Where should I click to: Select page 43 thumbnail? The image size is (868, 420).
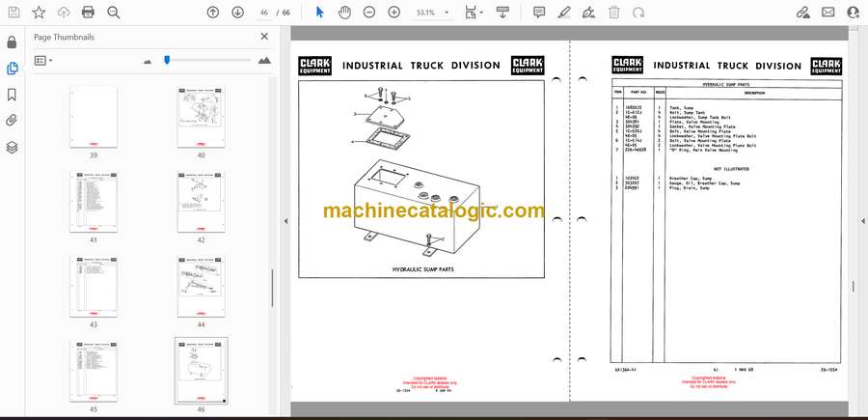[x=94, y=287]
